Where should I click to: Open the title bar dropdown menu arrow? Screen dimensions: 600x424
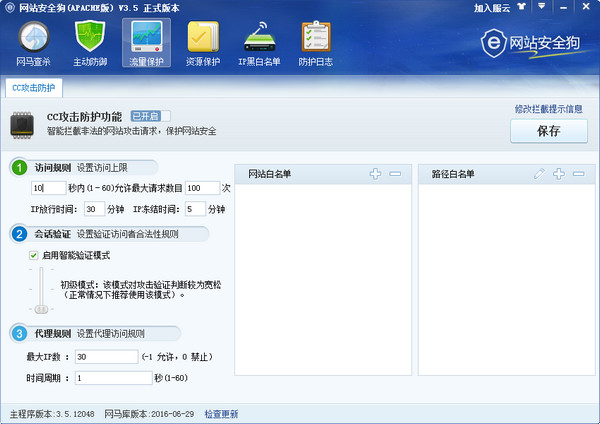click(541, 7)
